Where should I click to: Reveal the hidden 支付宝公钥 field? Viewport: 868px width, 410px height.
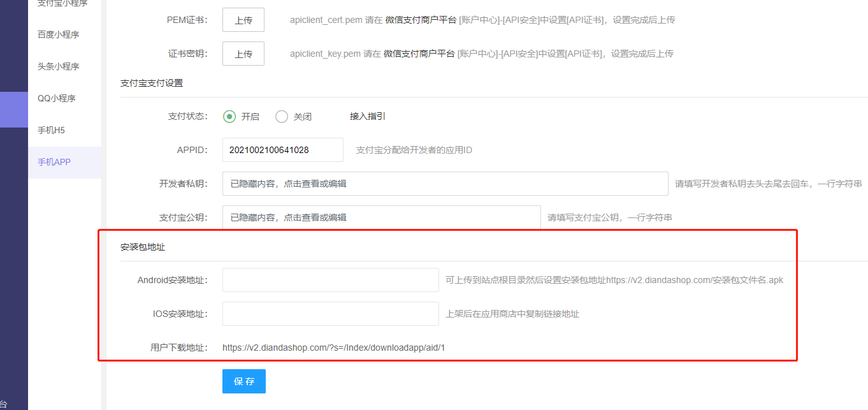[381, 217]
